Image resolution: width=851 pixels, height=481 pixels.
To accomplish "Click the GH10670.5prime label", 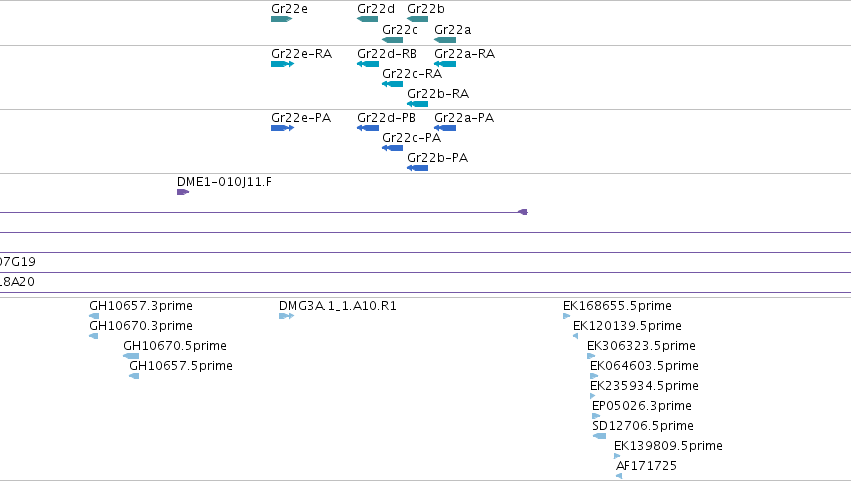I will click(175, 346).
